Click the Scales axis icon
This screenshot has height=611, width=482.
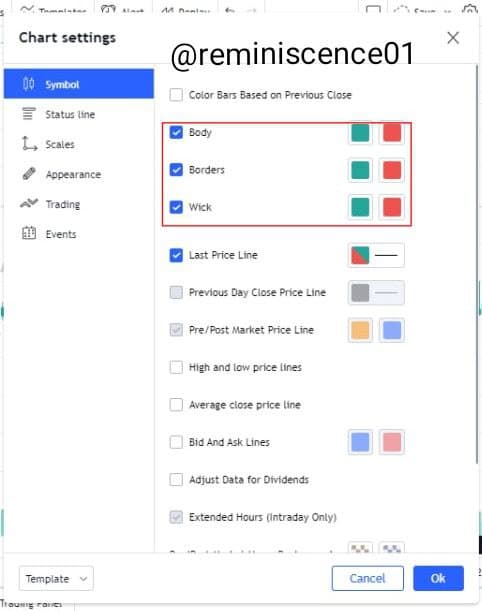(x=29, y=144)
